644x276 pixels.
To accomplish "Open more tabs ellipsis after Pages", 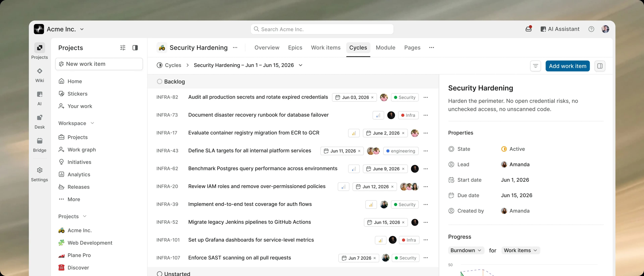I will (x=432, y=47).
